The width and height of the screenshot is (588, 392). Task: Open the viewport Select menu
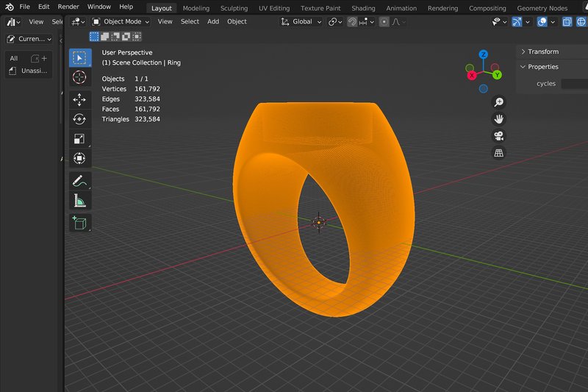coord(190,22)
